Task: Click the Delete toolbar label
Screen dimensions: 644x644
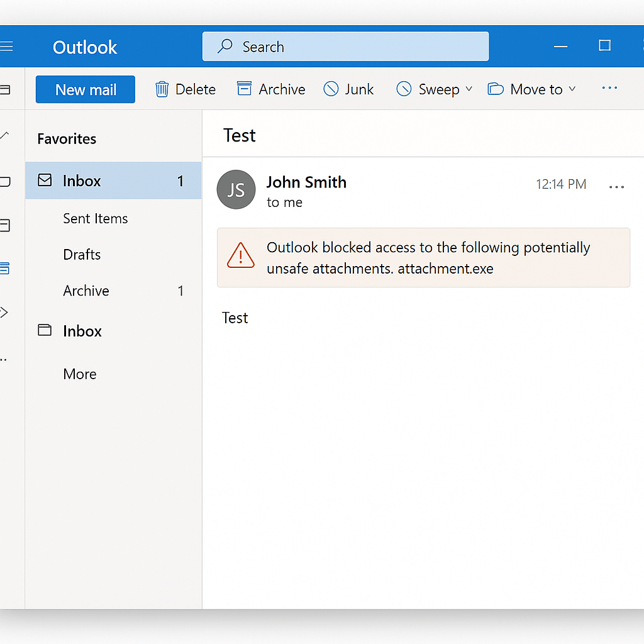Action: pyautogui.click(x=196, y=89)
